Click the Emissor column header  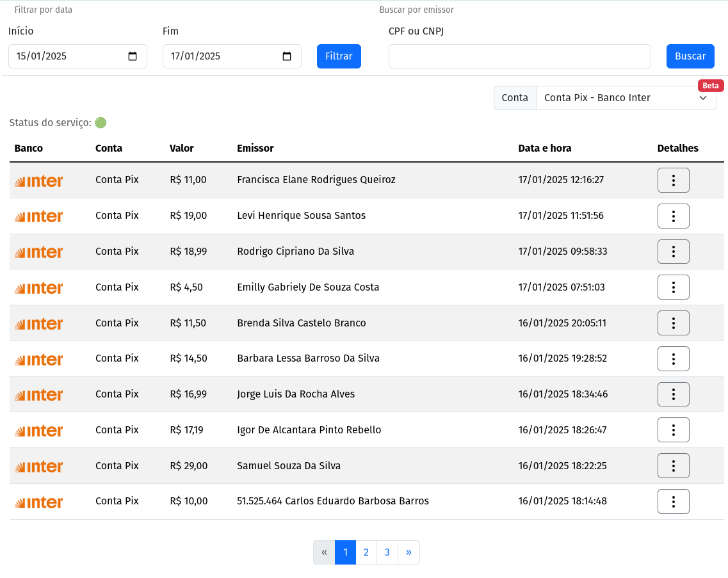[255, 148]
